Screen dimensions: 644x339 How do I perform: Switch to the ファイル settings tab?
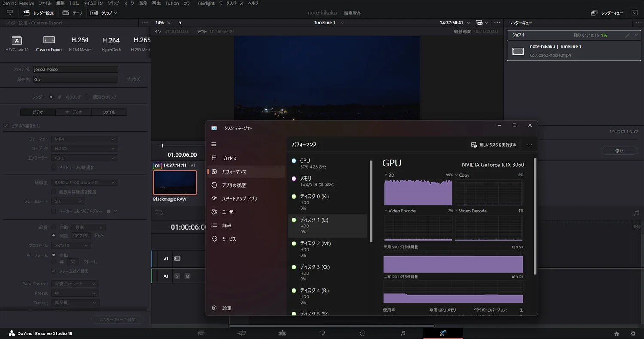click(x=109, y=112)
